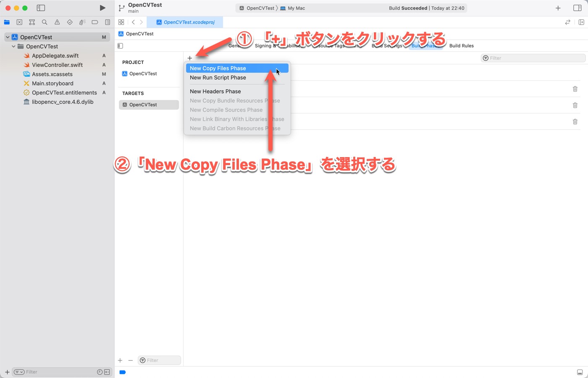Select ViewController.swift file

(x=57, y=65)
